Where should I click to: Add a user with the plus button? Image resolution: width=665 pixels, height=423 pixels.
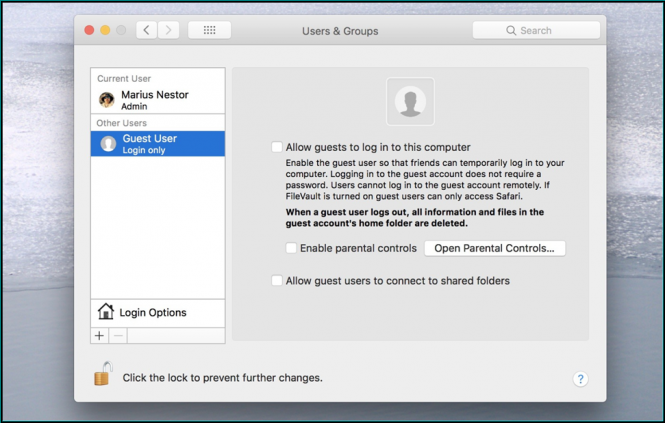[99, 336]
